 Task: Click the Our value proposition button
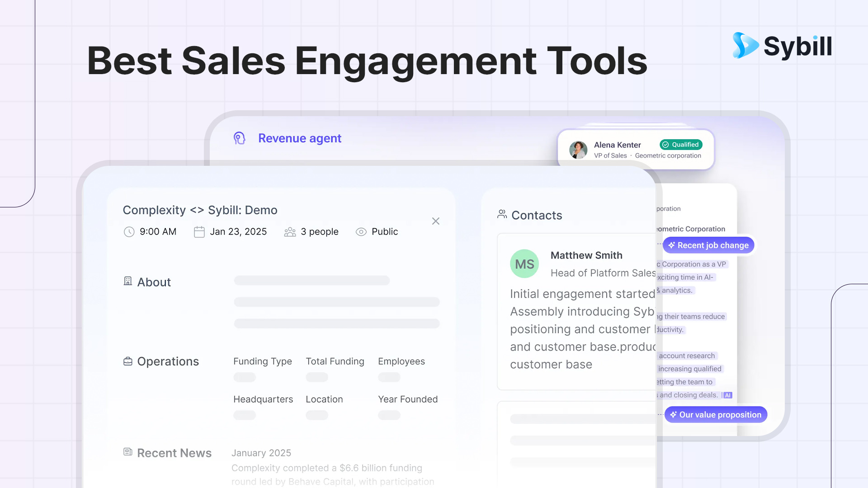pos(716,415)
